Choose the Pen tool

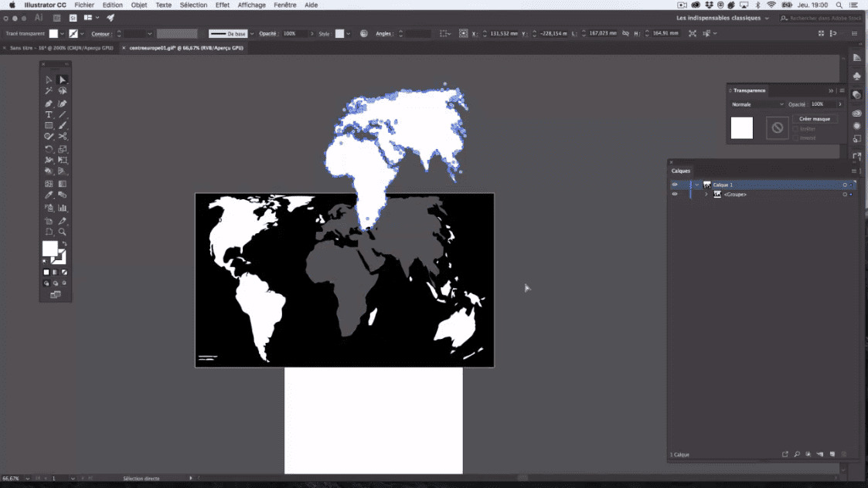point(48,103)
